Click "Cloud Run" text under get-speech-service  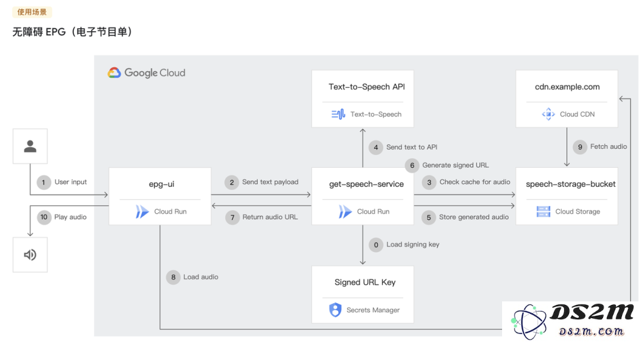[373, 212]
